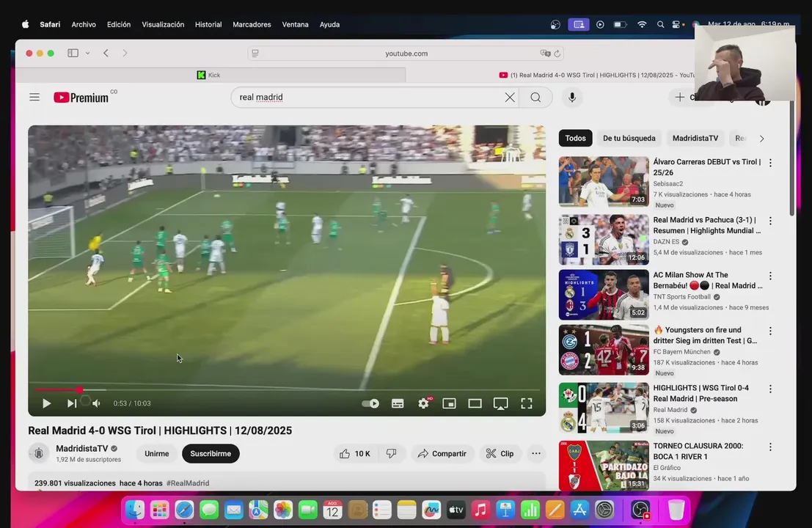Open AC Milan Show At The Bernabéu title

coord(707,280)
